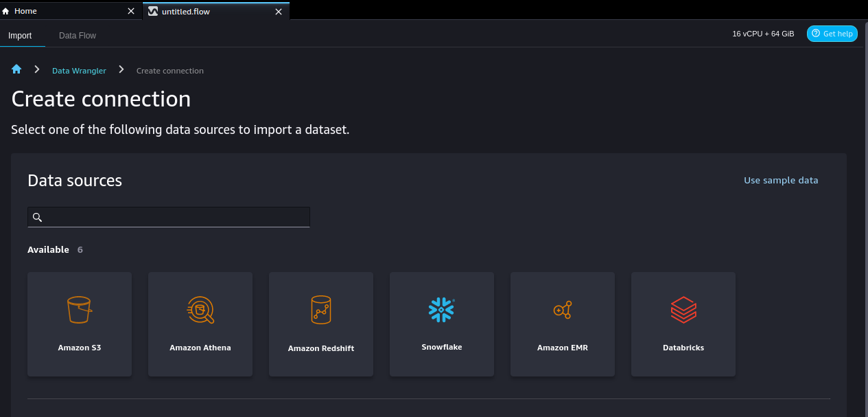Select the Amazon EMR label
868x417 pixels.
[x=563, y=348]
